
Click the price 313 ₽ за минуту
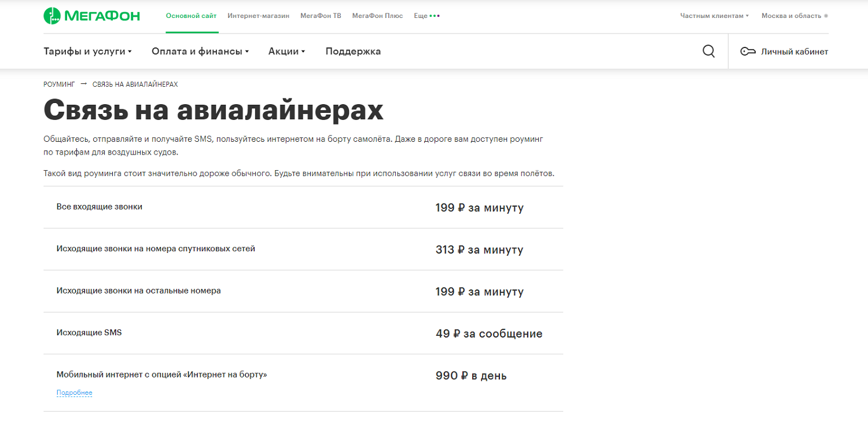479,250
